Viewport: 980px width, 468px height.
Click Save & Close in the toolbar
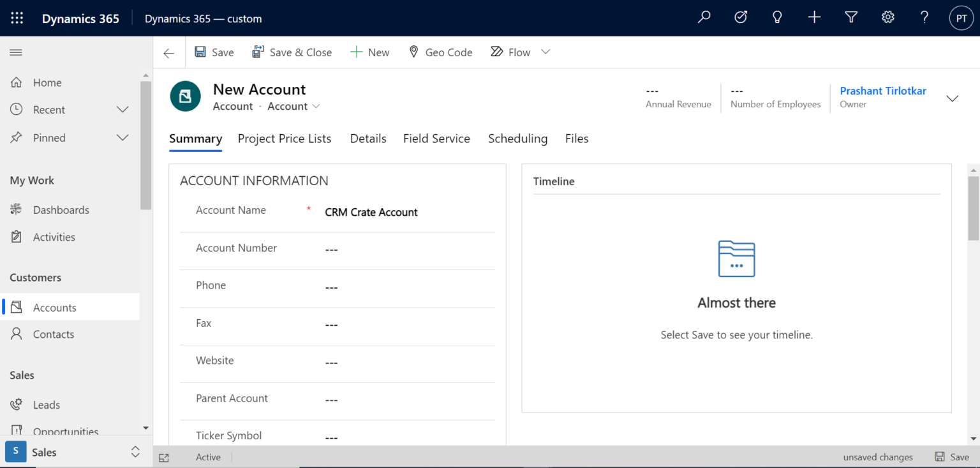tap(292, 52)
